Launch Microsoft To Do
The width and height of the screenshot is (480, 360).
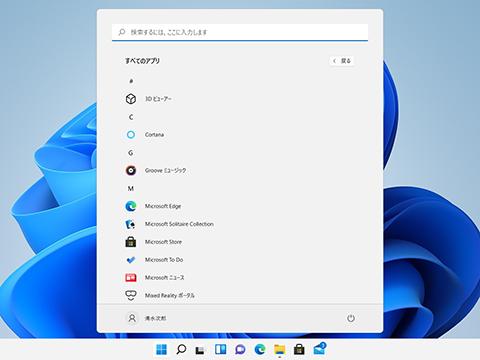point(154,260)
